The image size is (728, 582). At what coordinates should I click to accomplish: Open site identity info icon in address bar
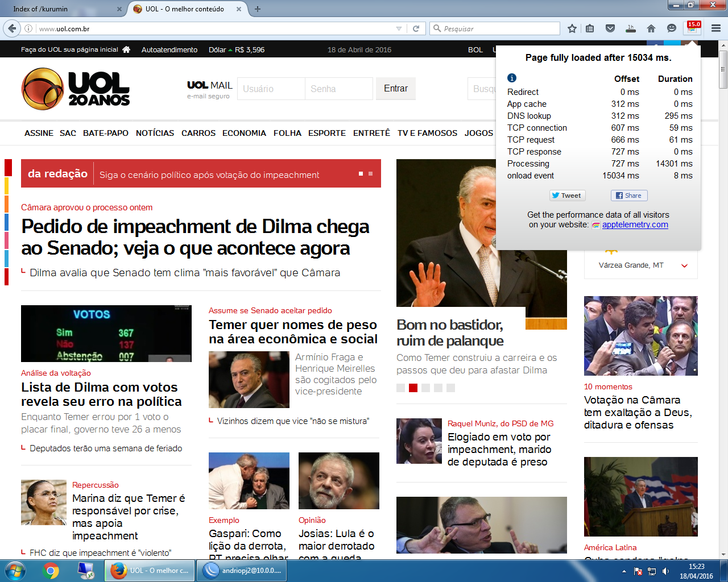click(x=28, y=28)
